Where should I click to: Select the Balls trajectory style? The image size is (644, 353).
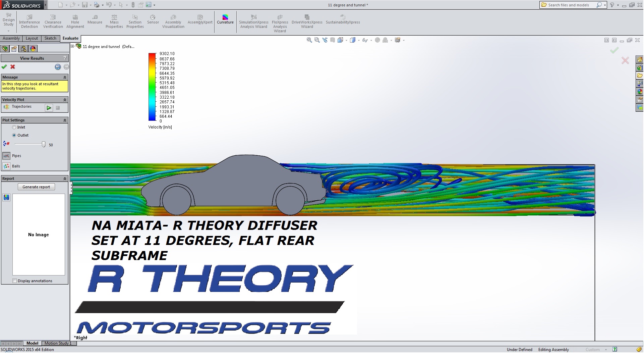[x=6, y=166]
